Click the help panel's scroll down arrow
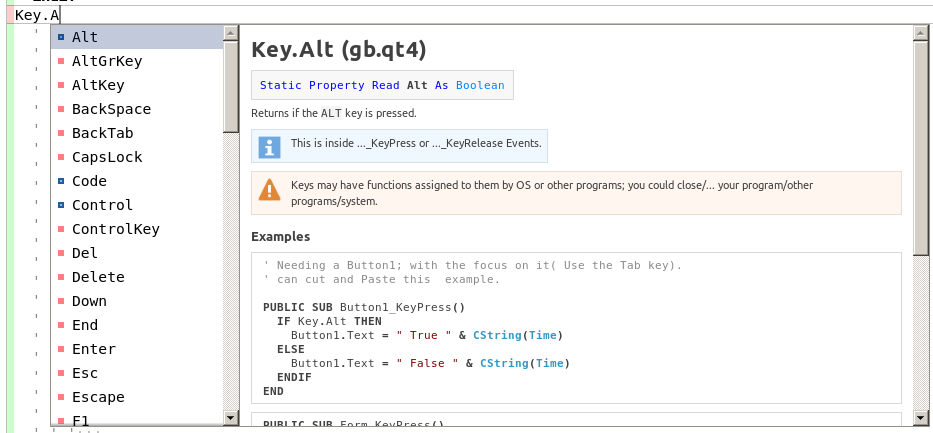Screen dimensions: 933x433 click(x=921, y=417)
